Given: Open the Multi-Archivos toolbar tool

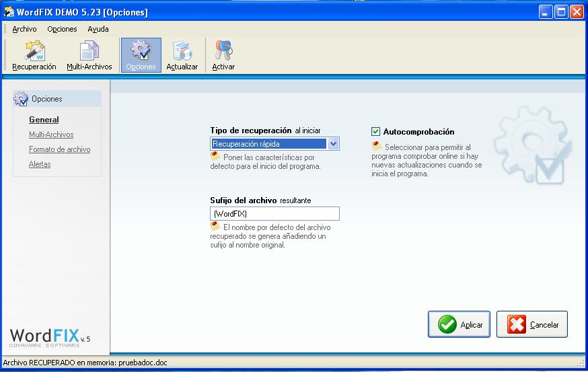Looking at the screenshot, I should click(89, 56).
